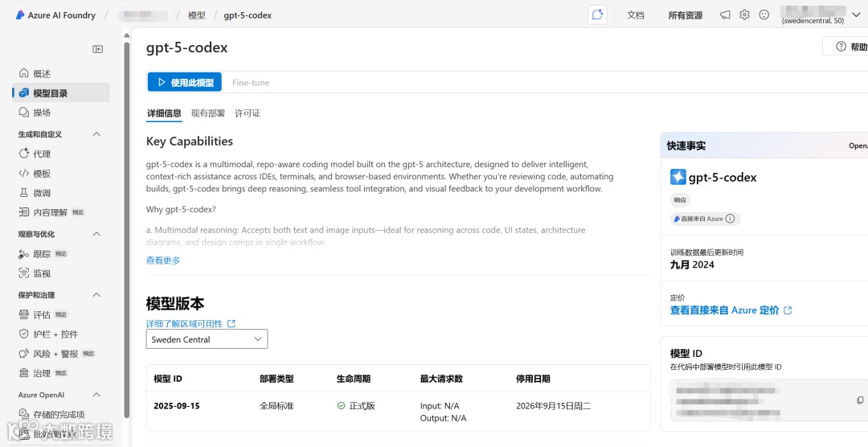Click the 九月 2024 training date
Screen dimensions: 868x447
692,265
